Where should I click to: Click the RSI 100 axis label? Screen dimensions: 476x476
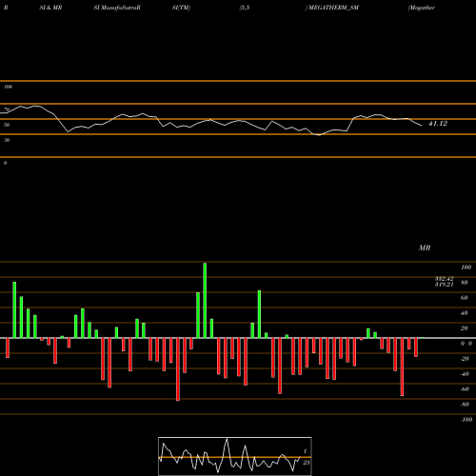(x=9, y=87)
